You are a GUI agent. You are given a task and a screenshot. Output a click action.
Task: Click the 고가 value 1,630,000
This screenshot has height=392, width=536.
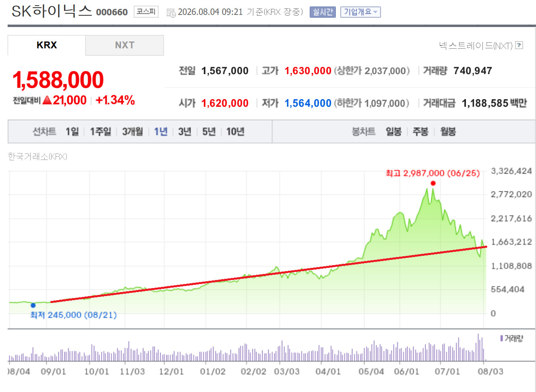[x=308, y=71]
